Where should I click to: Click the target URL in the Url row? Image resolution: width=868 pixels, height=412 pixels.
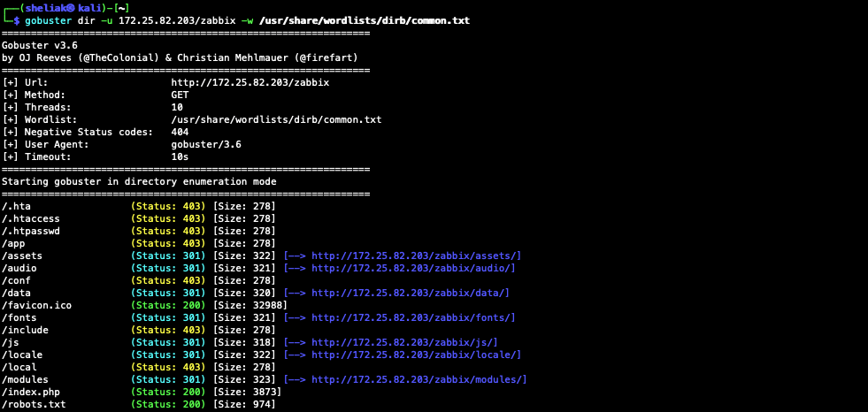click(x=250, y=82)
